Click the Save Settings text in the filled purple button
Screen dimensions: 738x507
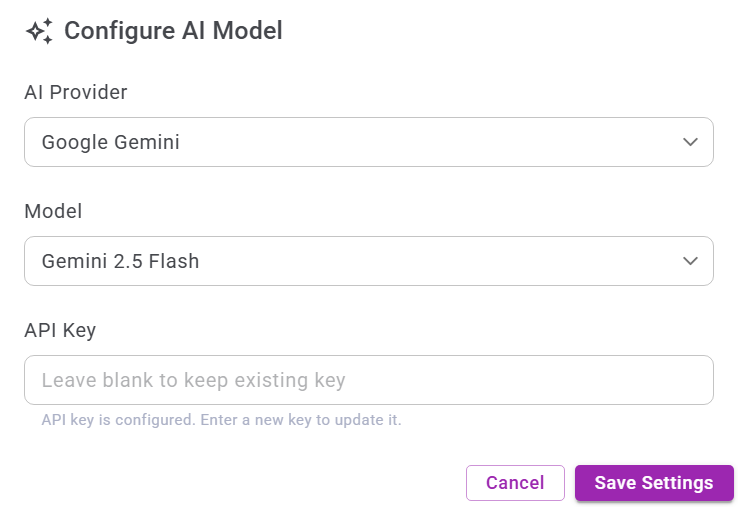pyautogui.click(x=654, y=483)
